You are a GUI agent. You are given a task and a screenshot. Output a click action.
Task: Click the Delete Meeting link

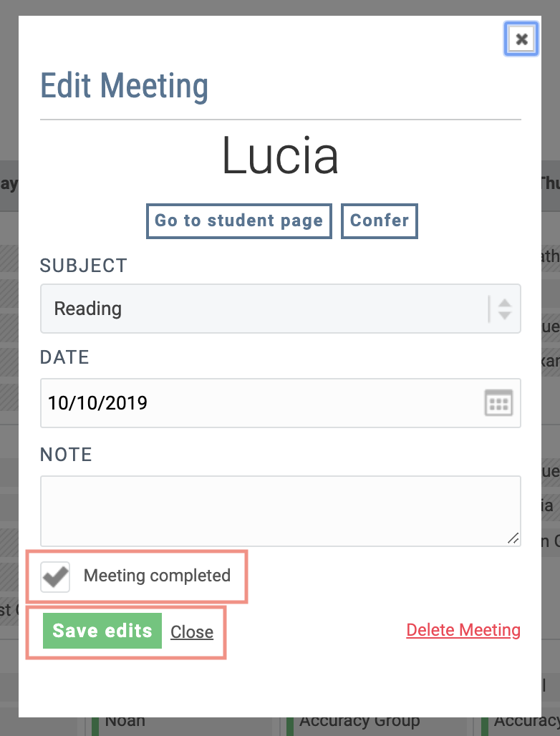pyautogui.click(x=463, y=630)
